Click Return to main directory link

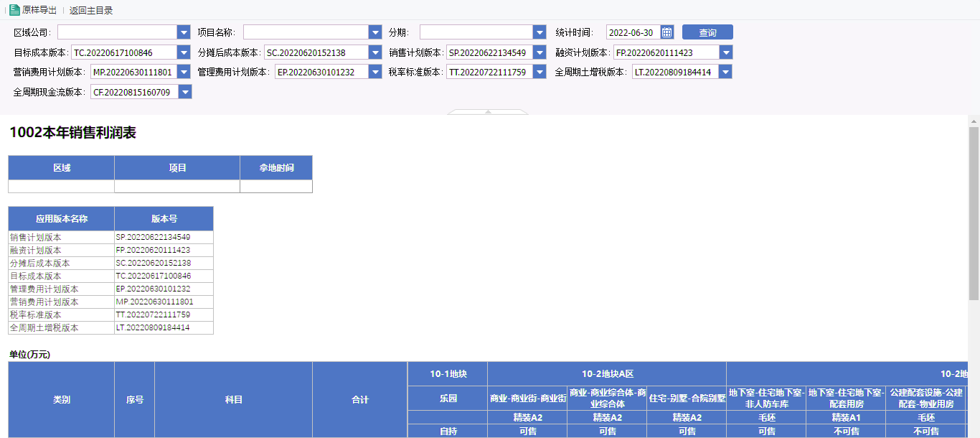pyautogui.click(x=91, y=10)
